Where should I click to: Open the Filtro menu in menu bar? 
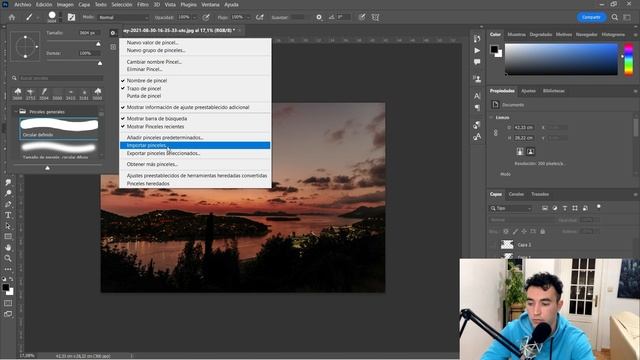tap(142, 4)
